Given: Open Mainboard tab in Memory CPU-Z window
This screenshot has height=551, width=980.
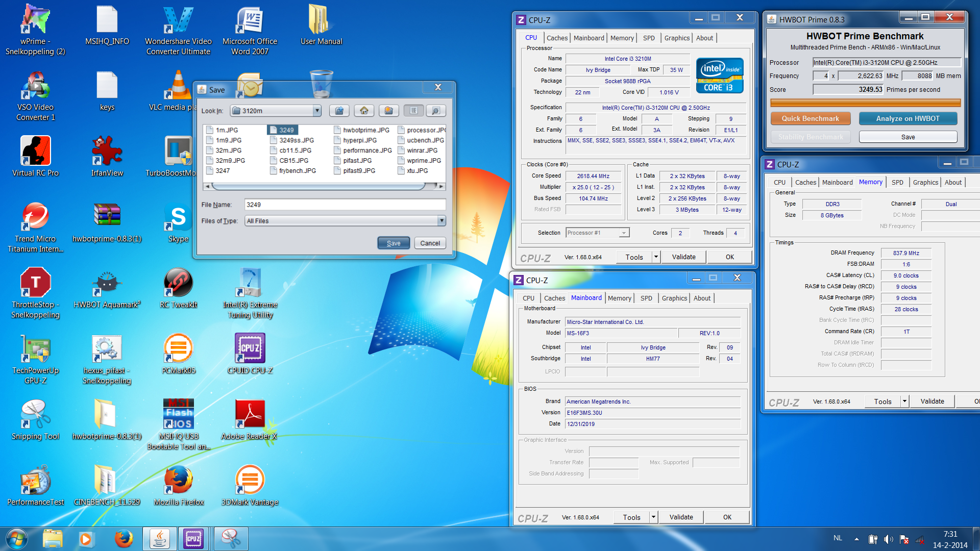Looking at the screenshot, I should (x=837, y=182).
